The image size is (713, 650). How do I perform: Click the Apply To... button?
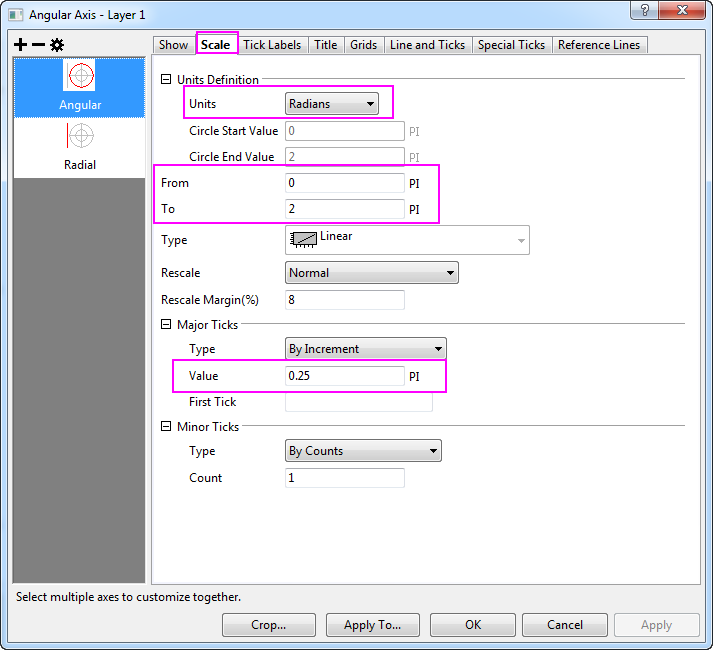[x=372, y=625]
